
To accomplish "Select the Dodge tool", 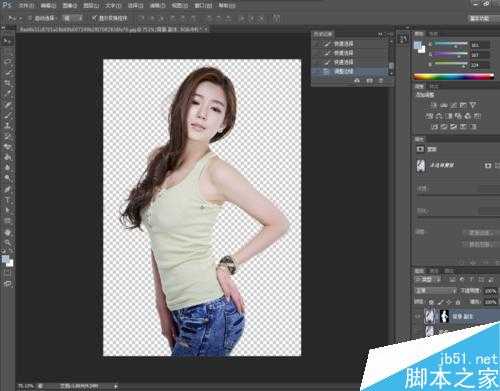I will pyautogui.click(x=7, y=179).
